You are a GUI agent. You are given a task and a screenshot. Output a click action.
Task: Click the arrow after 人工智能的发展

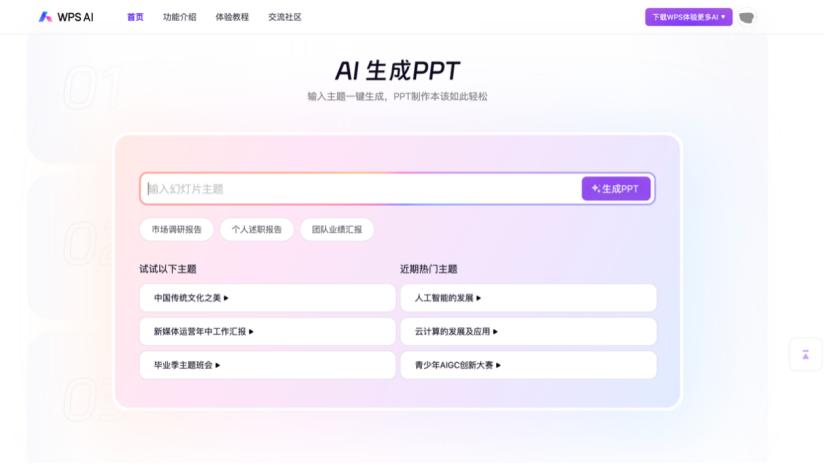tap(478, 298)
